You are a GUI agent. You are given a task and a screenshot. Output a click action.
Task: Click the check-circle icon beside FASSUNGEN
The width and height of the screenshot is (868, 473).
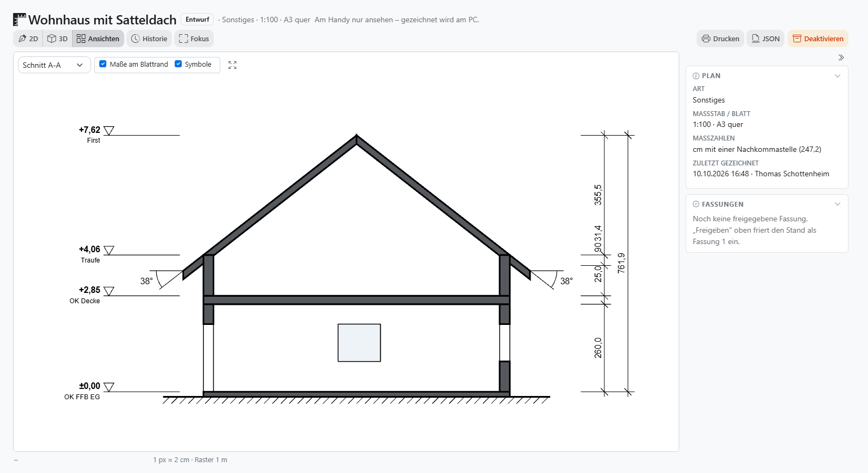696,204
